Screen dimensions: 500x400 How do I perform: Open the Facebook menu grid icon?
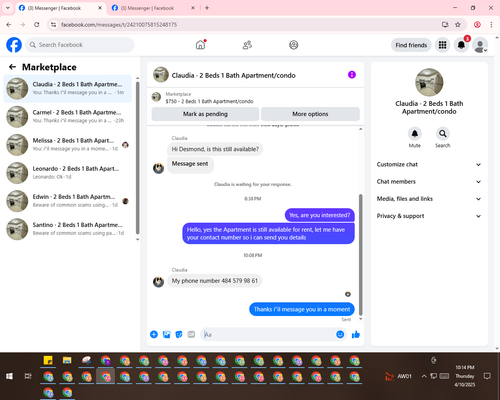coord(442,45)
